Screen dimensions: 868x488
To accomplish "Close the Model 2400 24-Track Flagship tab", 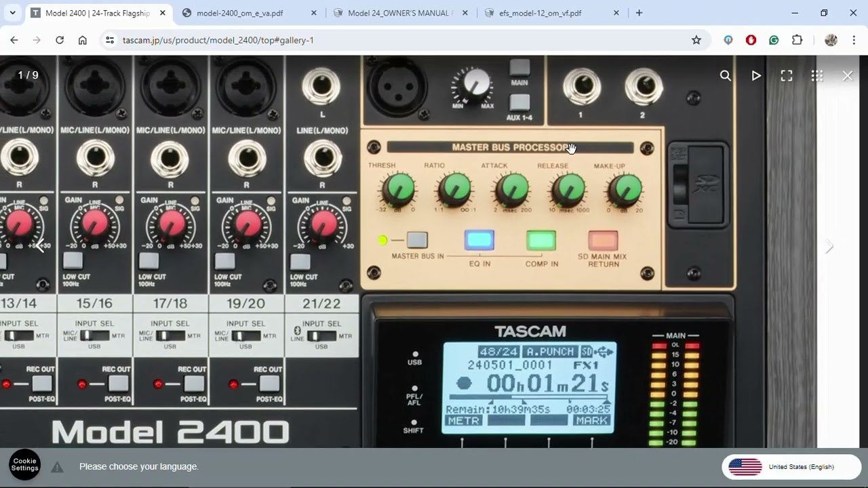I will point(162,13).
